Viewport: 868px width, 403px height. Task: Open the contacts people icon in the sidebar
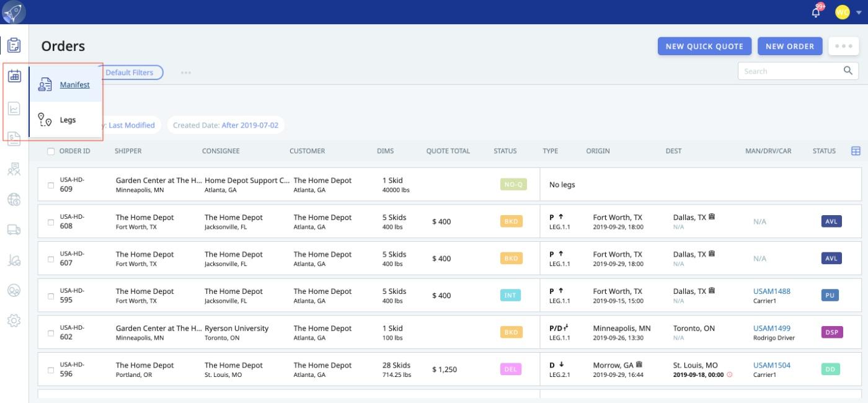click(x=14, y=169)
